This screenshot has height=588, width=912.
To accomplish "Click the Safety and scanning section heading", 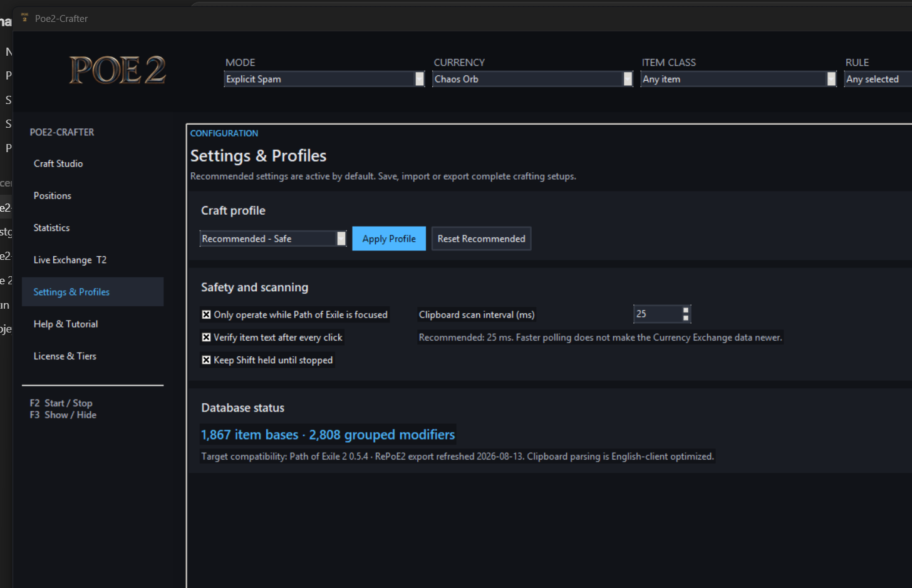I will pyautogui.click(x=254, y=287).
